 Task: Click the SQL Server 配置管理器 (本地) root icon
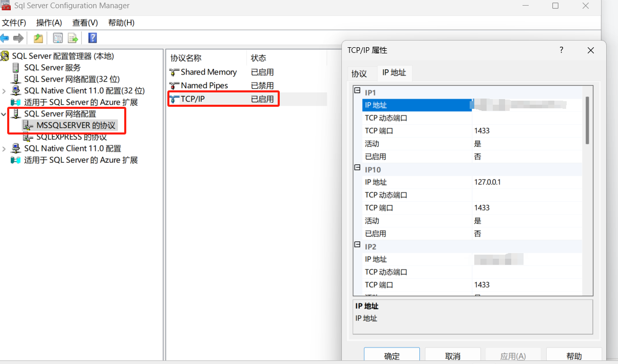5,56
